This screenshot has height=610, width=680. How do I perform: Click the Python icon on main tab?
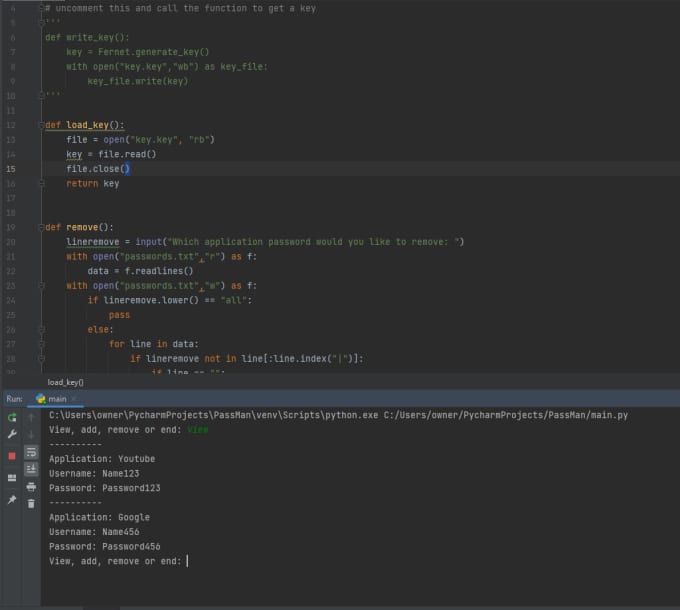coord(41,399)
